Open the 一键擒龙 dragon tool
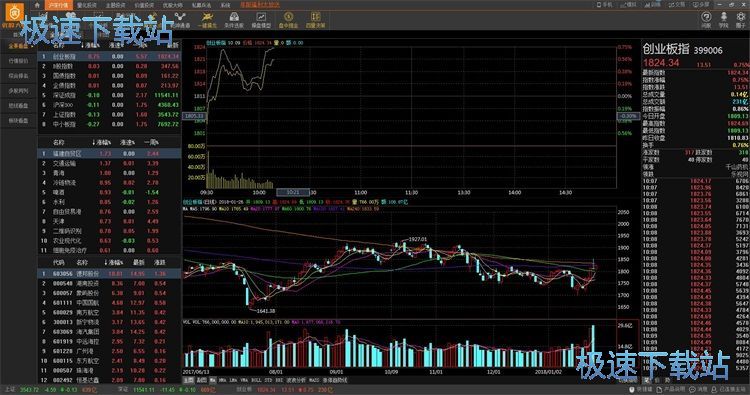750x395 pixels. click(x=208, y=21)
